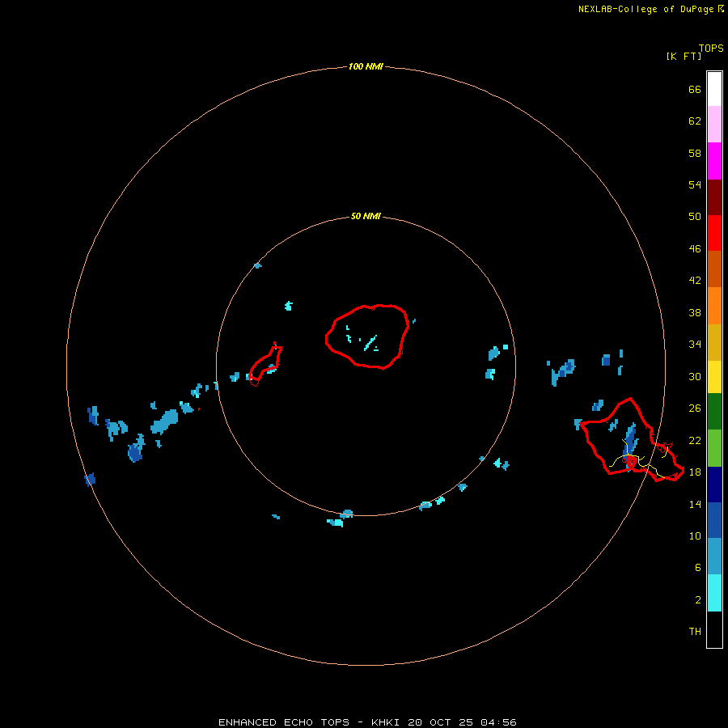Click the "26" legend value
This screenshot has height=728, width=728.
click(x=695, y=408)
